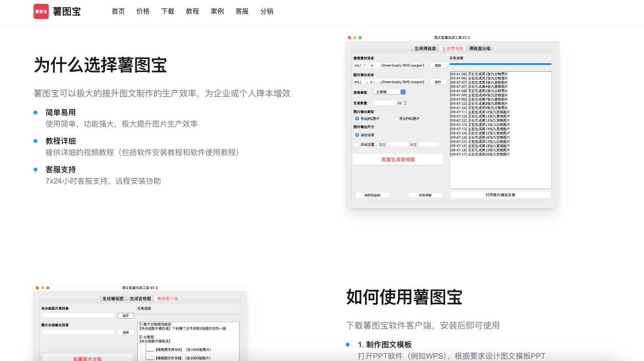
Task: Click yellow minimize dot of the 模板图分组 window
Action: point(42,288)
